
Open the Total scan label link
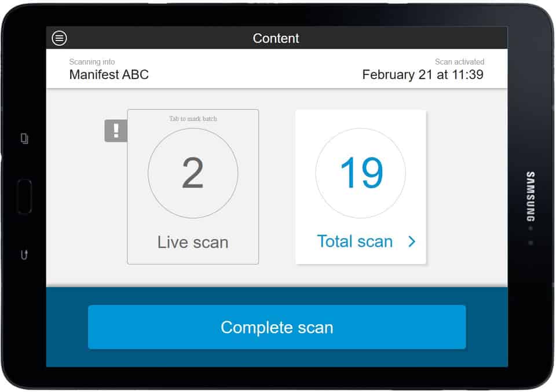pos(354,241)
